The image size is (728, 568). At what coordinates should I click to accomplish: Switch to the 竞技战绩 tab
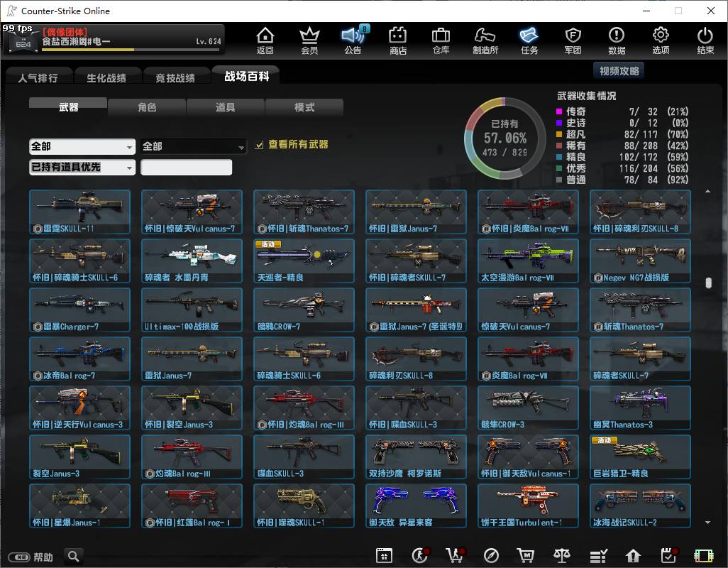tap(175, 77)
